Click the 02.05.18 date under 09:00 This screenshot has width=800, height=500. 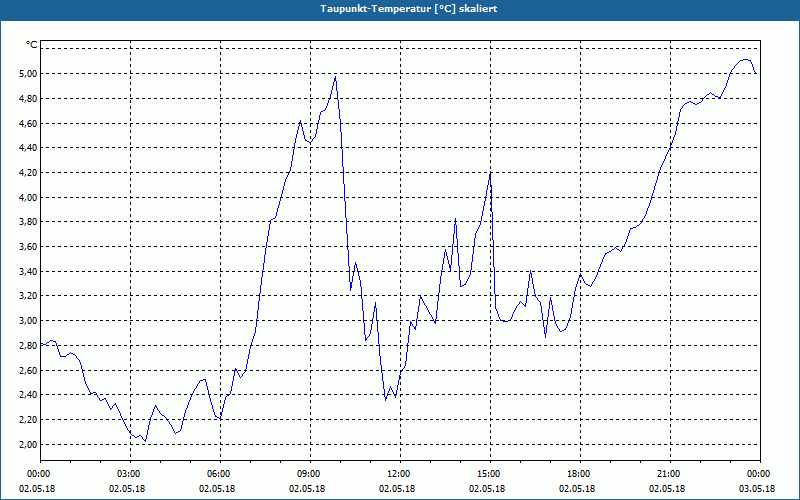coord(307,489)
